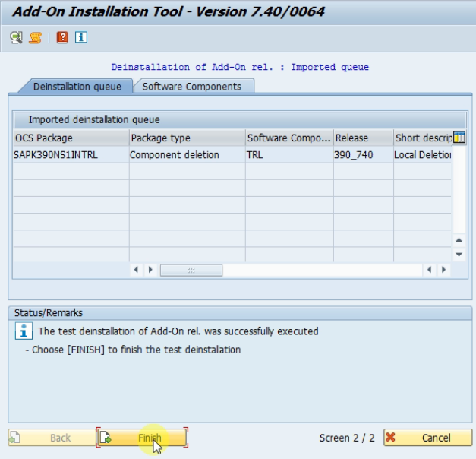Click the horizontal scrollbar thumb

click(191, 270)
